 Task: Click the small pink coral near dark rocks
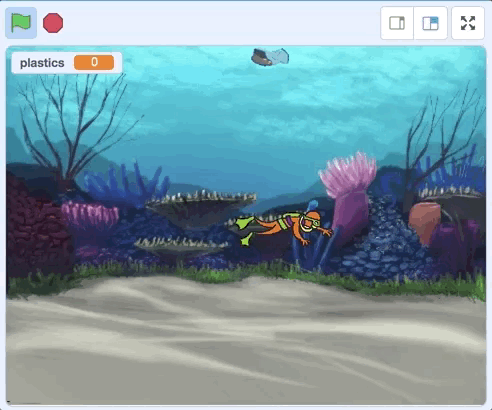click(89, 214)
